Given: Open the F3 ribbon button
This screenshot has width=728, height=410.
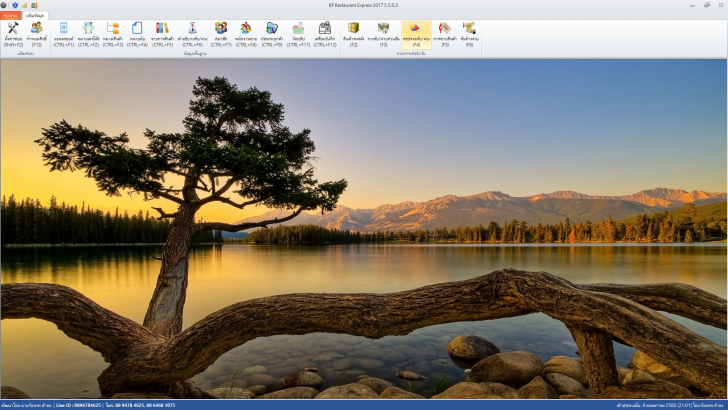Looking at the screenshot, I should 383,35.
